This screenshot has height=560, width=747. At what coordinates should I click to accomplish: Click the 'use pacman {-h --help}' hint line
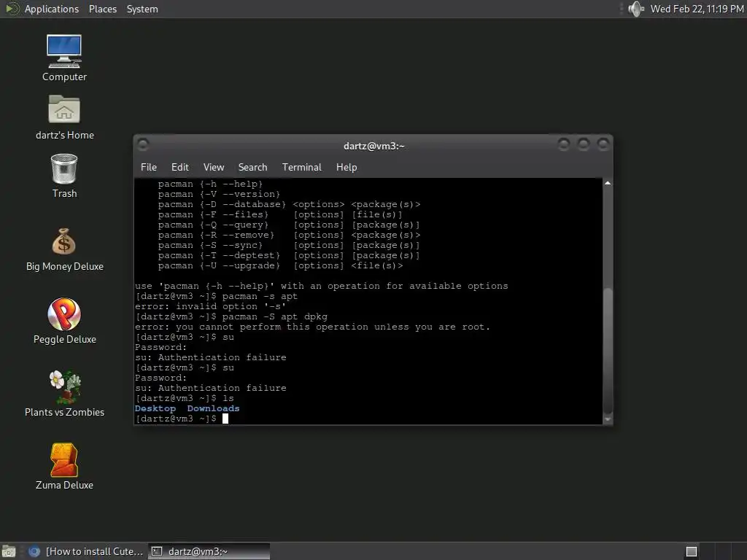[322, 286]
